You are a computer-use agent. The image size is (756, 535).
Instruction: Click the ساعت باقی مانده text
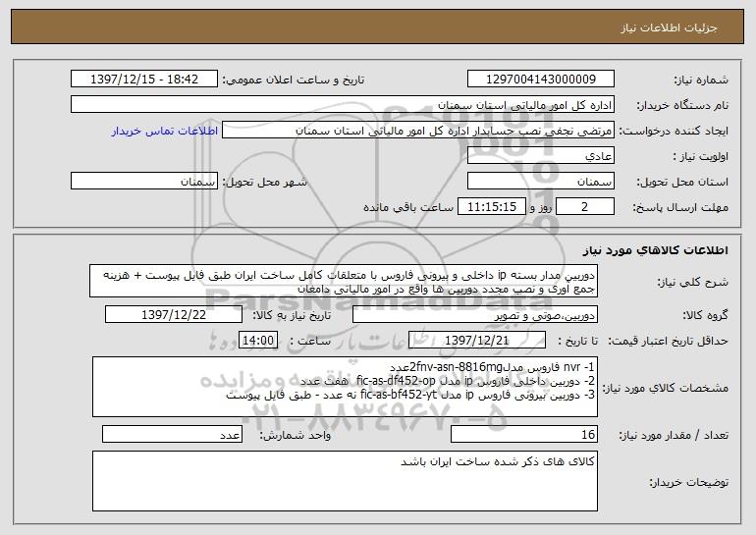coord(407,207)
